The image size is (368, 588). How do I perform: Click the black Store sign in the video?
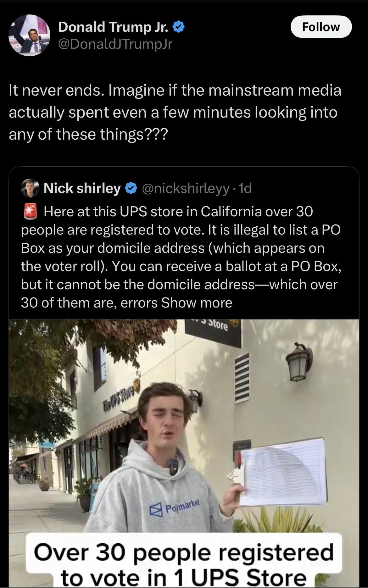(213, 332)
